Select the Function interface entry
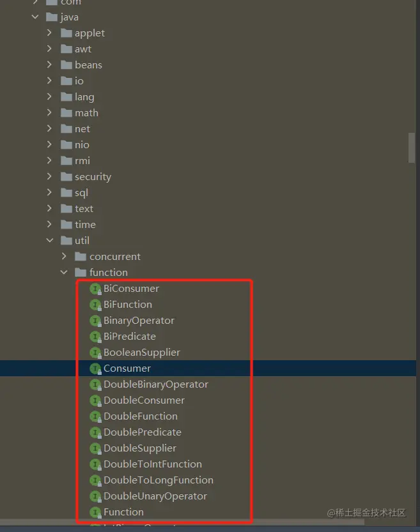Image resolution: width=420 pixels, height=532 pixels. click(x=123, y=512)
